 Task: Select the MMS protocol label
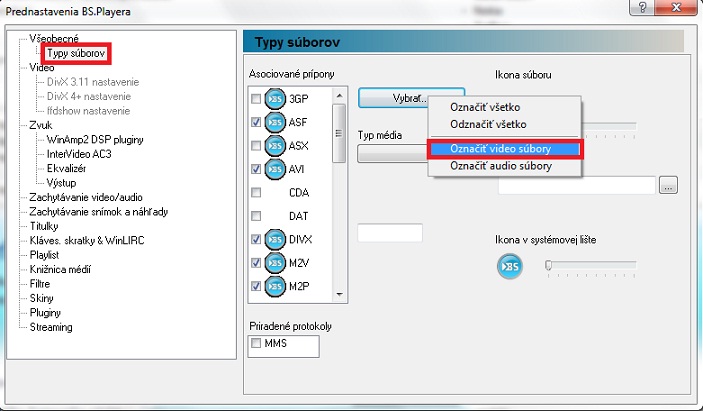tap(275, 343)
